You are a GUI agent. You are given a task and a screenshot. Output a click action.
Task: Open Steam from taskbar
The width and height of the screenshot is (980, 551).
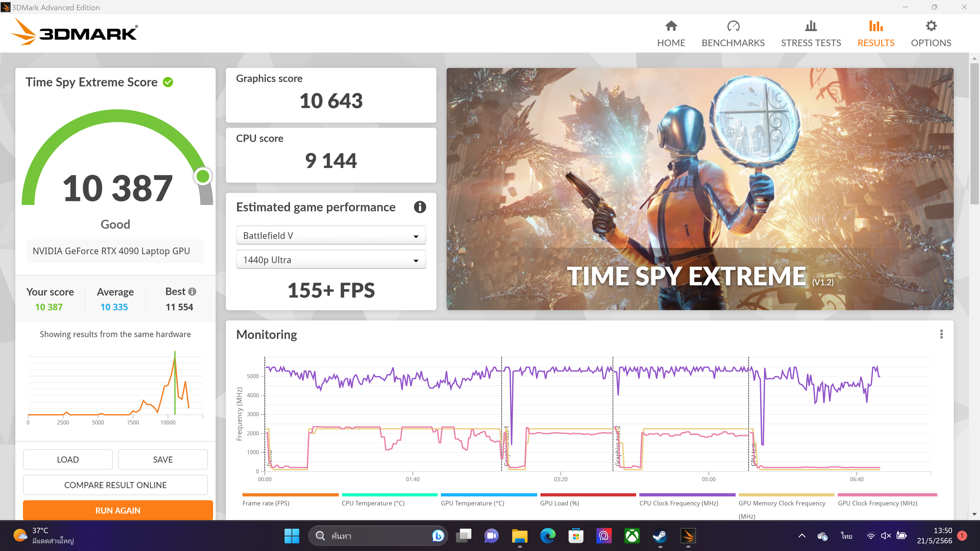point(660,536)
